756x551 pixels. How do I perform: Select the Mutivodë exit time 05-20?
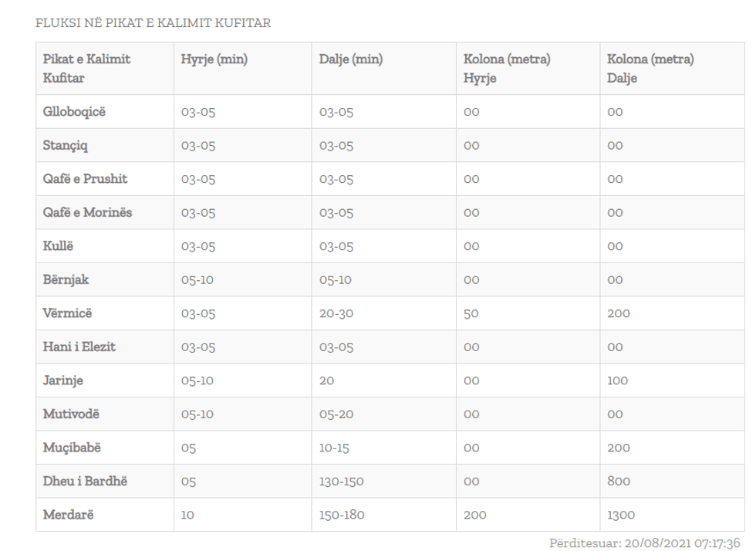click(x=336, y=414)
